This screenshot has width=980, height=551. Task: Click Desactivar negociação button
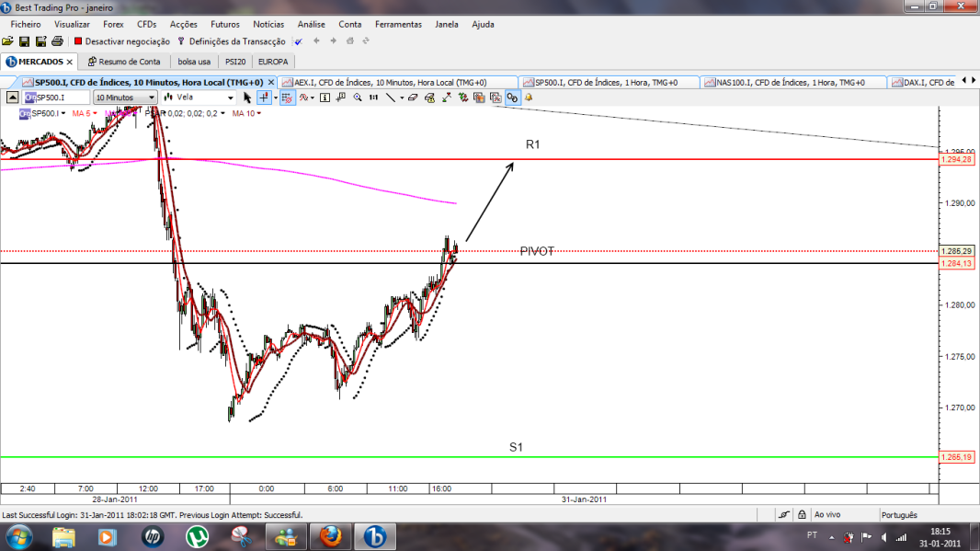click(x=122, y=41)
